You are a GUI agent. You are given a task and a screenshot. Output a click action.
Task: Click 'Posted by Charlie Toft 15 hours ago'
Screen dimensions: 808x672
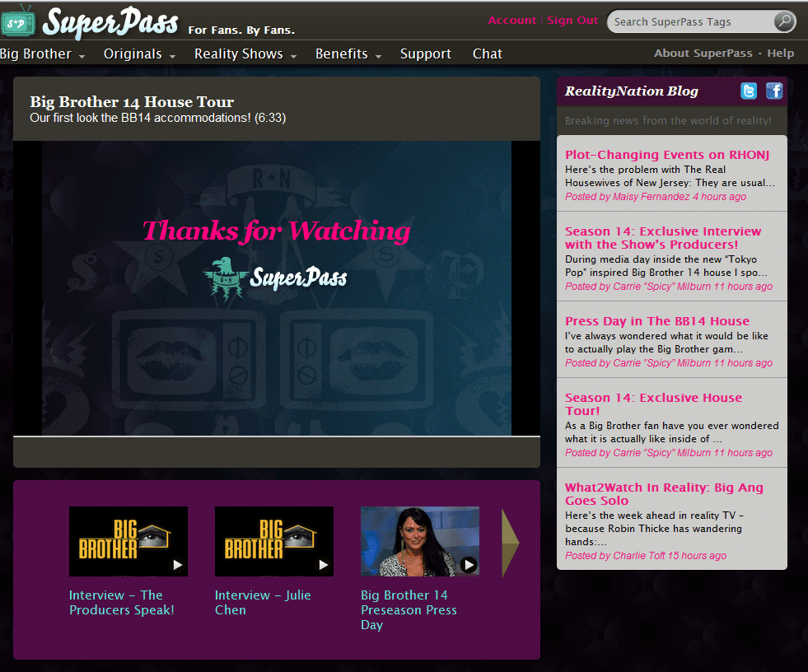click(646, 556)
